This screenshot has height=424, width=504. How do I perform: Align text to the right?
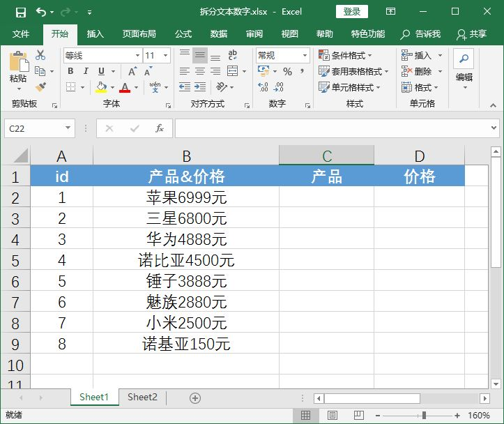pos(215,71)
